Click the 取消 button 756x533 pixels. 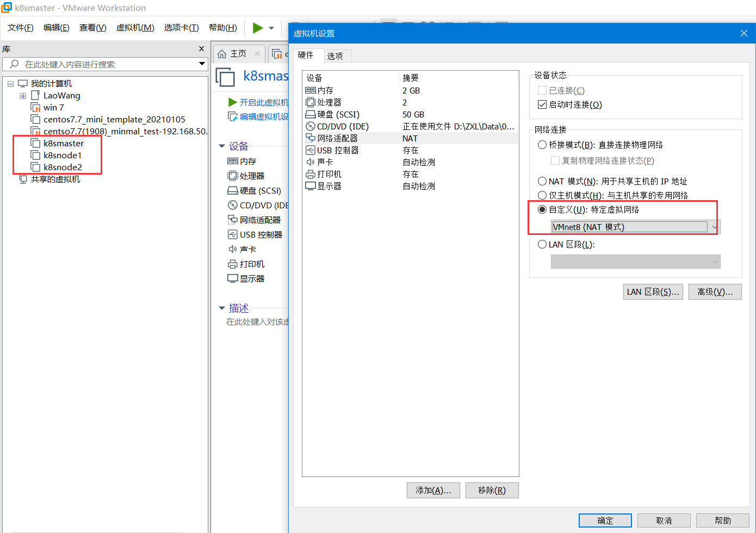pos(664,520)
